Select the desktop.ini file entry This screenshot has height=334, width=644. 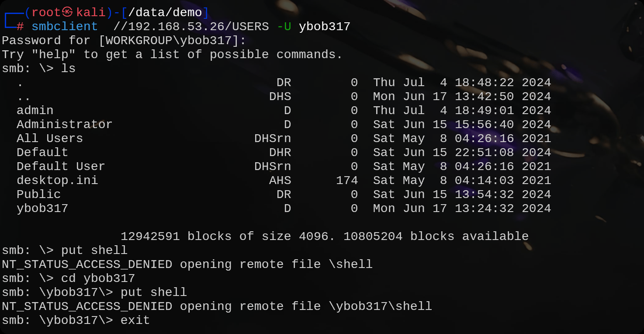(x=57, y=181)
